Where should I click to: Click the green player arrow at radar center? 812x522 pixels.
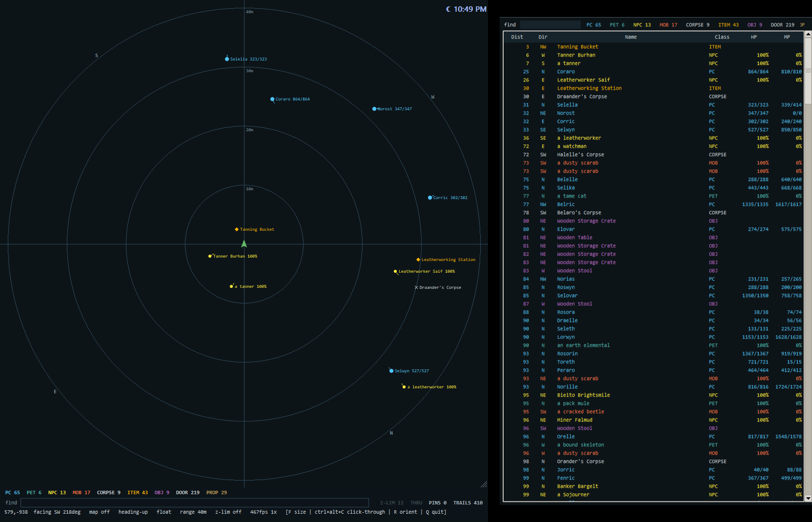(x=244, y=244)
